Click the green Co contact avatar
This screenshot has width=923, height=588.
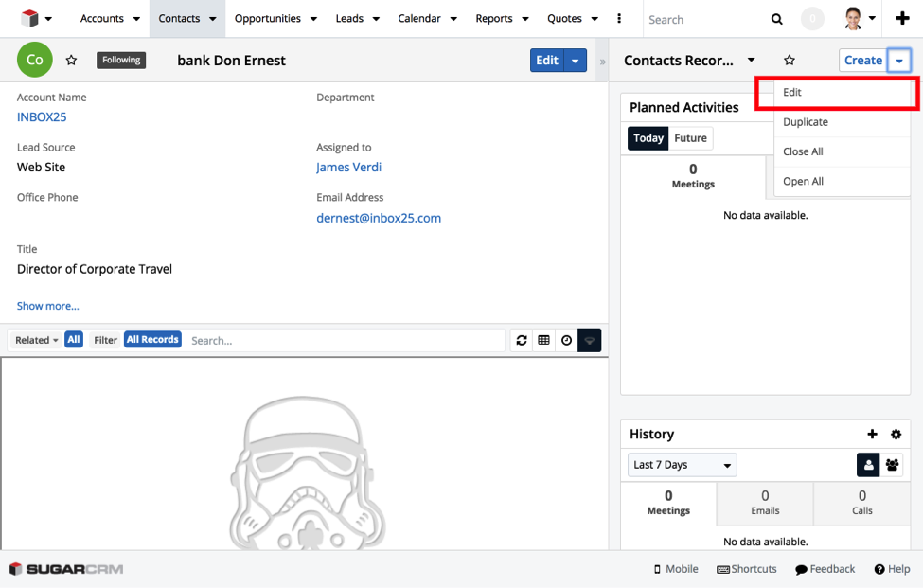pos(35,60)
